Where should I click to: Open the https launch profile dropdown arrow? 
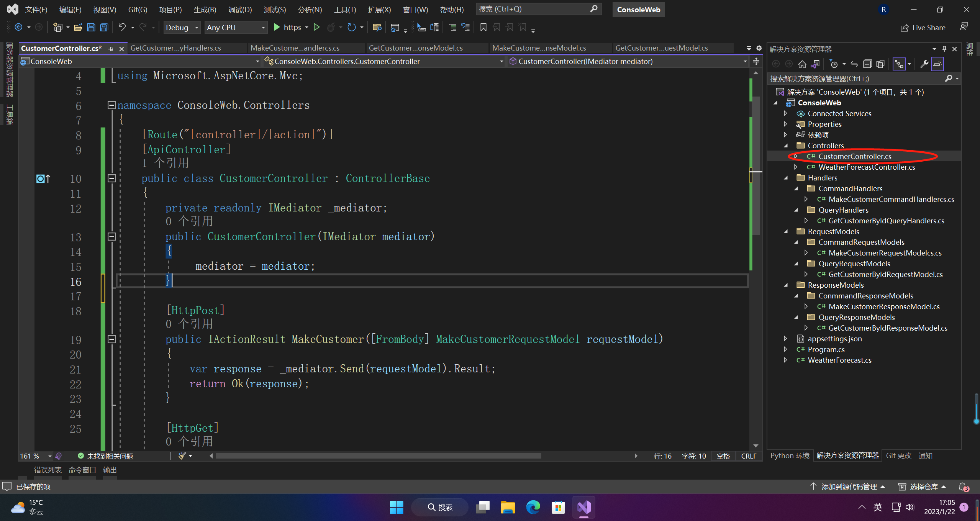306,28
